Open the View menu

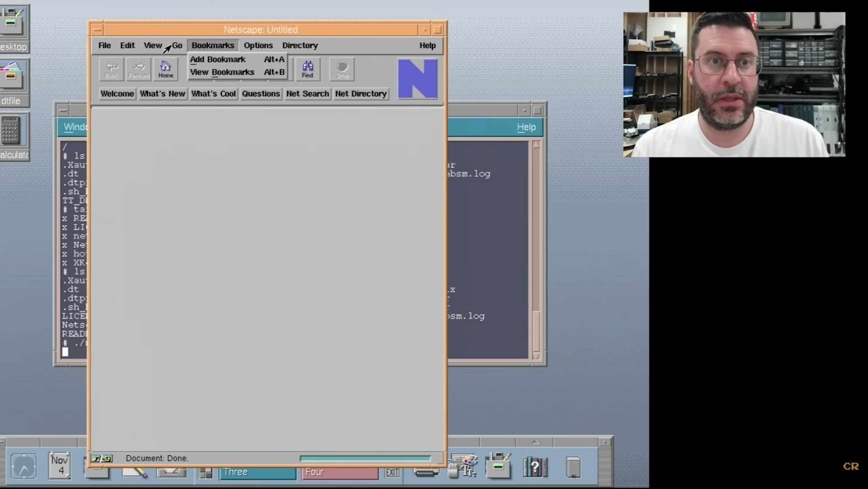(153, 45)
